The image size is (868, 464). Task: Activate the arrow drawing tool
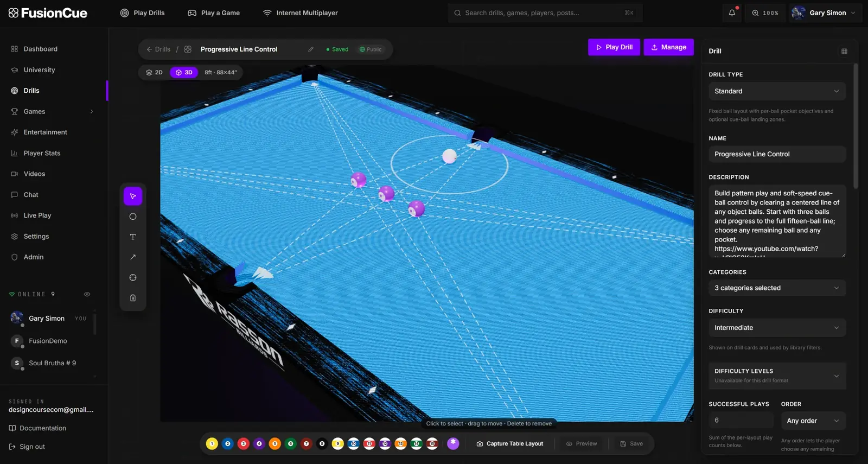click(x=133, y=257)
